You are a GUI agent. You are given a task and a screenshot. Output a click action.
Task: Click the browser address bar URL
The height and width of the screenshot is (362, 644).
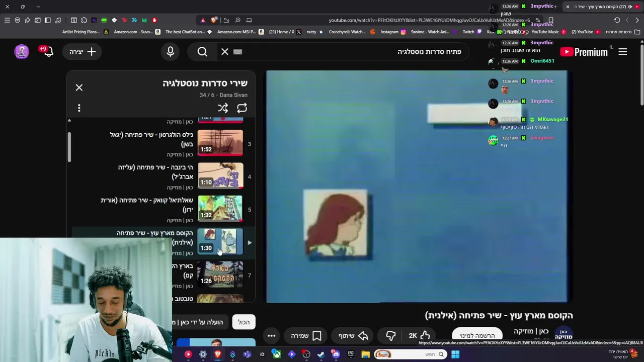(429, 20)
